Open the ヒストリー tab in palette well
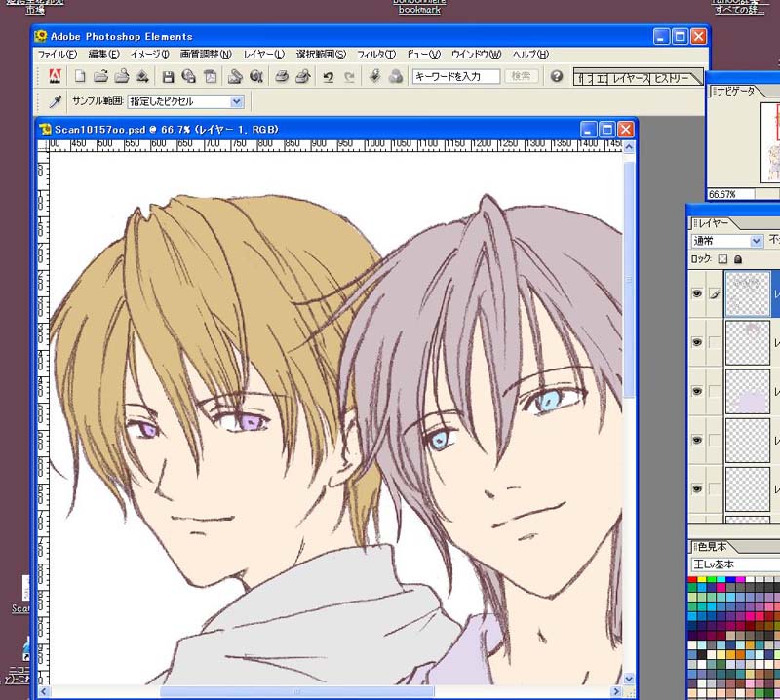 (x=672, y=78)
